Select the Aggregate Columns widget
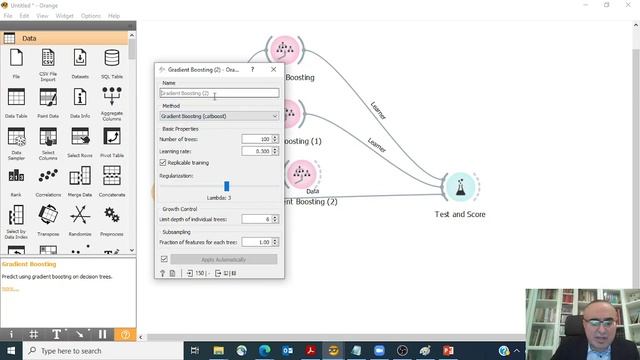 112,104
